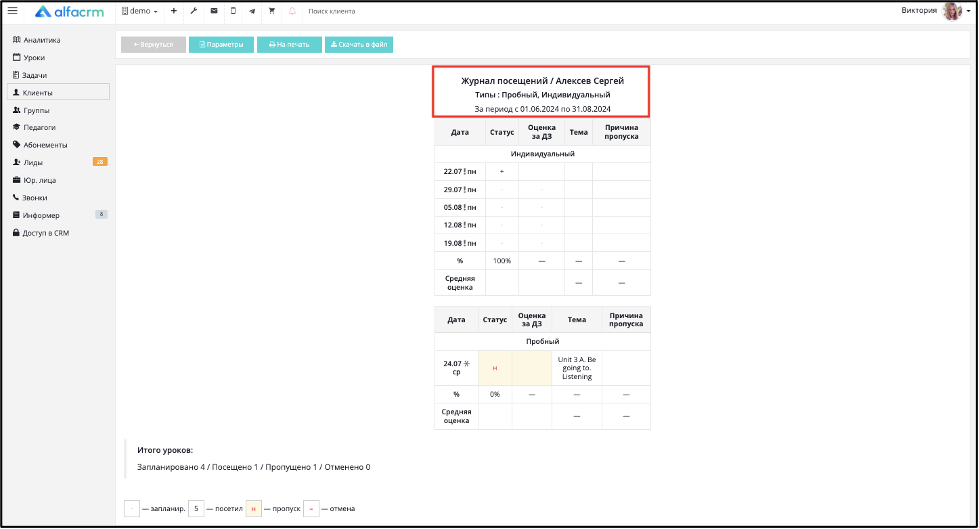Click the mobile device icon in top bar
Image resolution: width=979 pixels, height=529 pixels.
[x=233, y=11]
